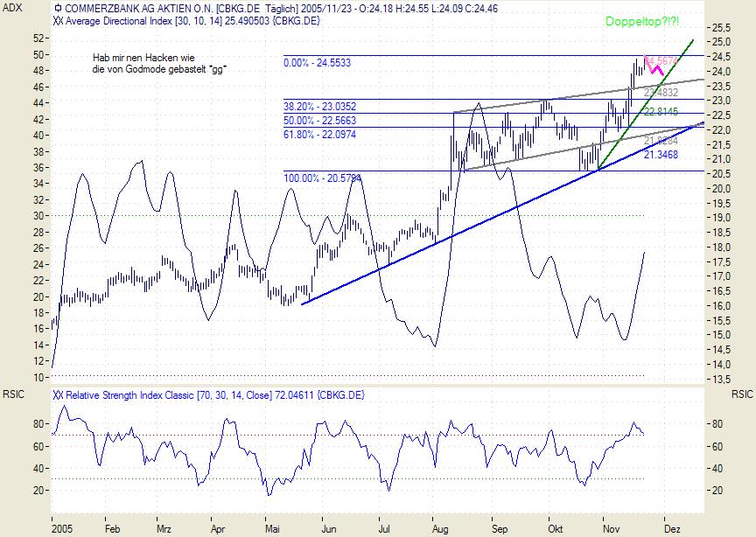Click the gray 23.4832 channel value label
Screen dimensions: 756x537
pos(661,91)
